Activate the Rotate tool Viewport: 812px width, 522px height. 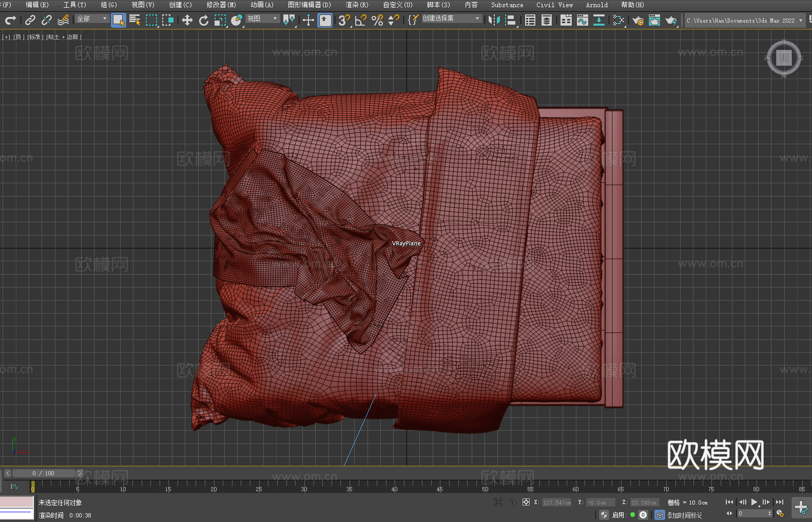[x=204, y=21]
